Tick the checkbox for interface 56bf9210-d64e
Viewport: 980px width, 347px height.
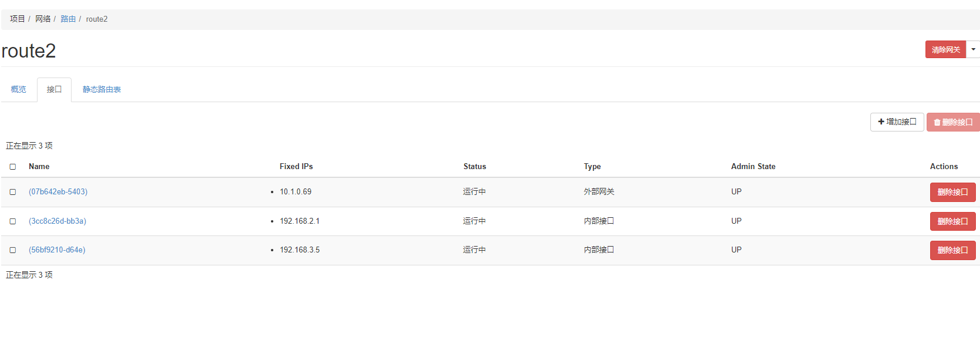[x=13, y=250]
